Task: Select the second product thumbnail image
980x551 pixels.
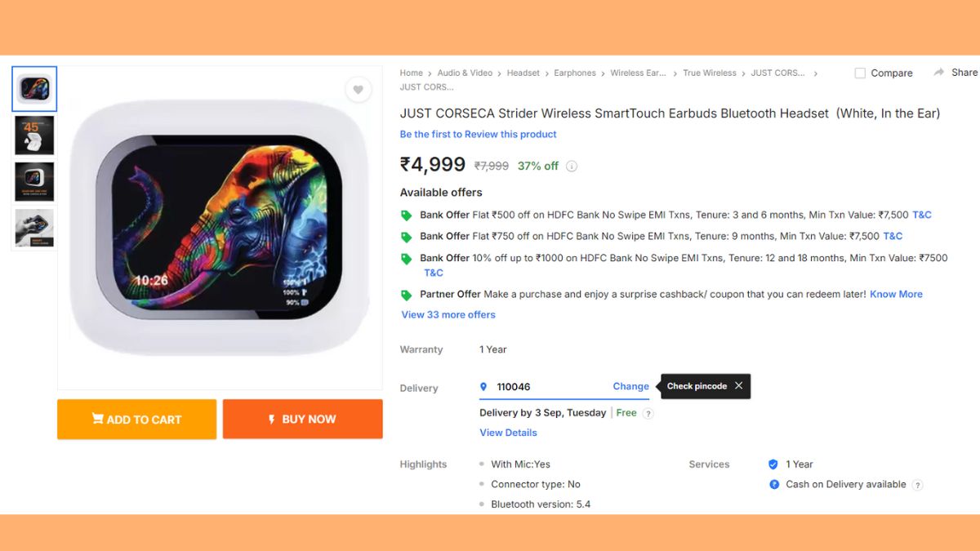Action: point(34,136)
